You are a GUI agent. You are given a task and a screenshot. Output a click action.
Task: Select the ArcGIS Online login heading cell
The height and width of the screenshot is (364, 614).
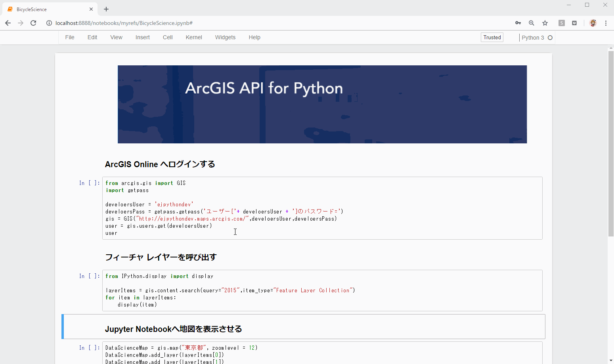(160, 164)
